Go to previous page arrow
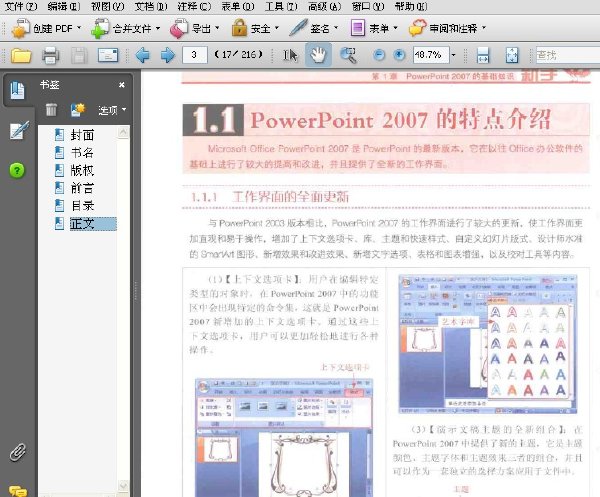Screen dimensions: 600x497 tap(143, 55)
